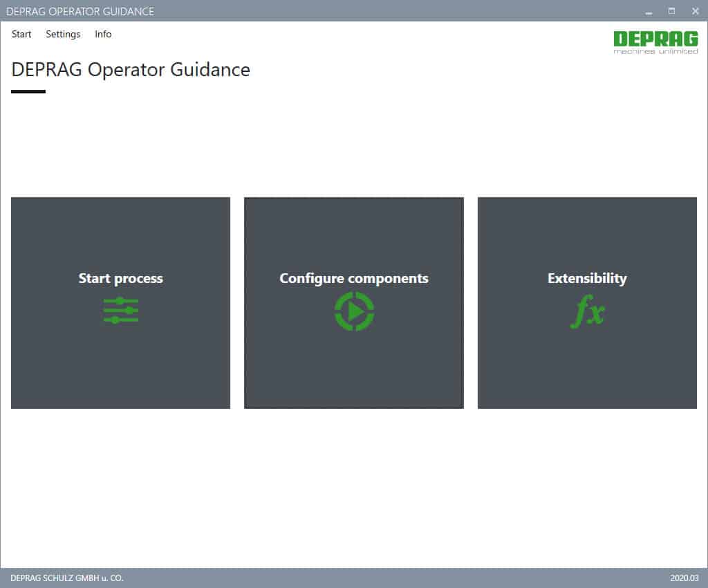Close the DEPRAG Operator Guidance window
Viewport: 708px width, 588px height.
pyautogui.click(x=696, y=11)
